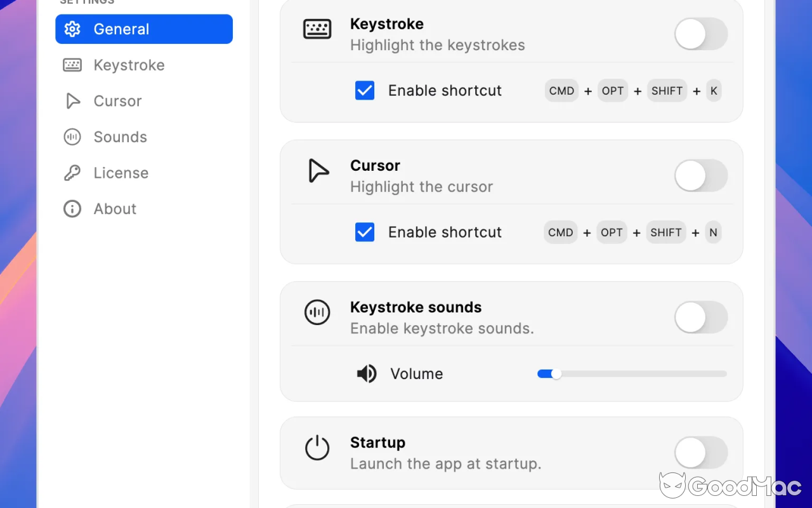Click the K key badge in the shortcut

pos(714,90)
